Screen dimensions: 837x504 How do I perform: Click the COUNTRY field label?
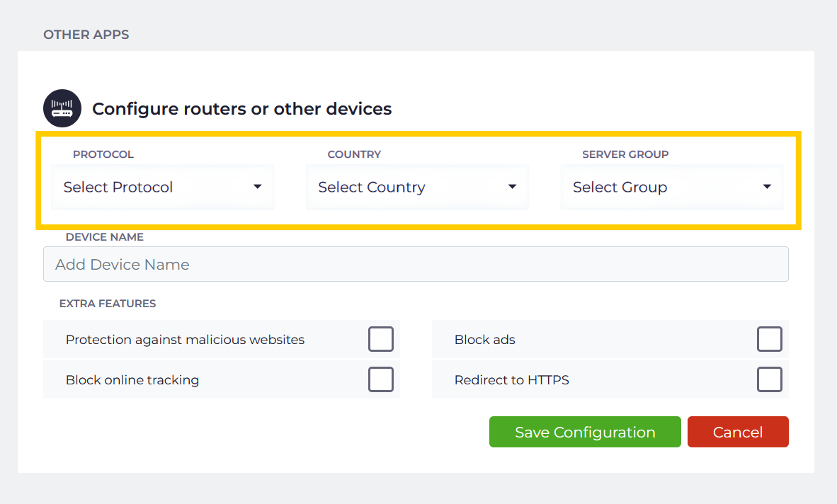[354, 154]
